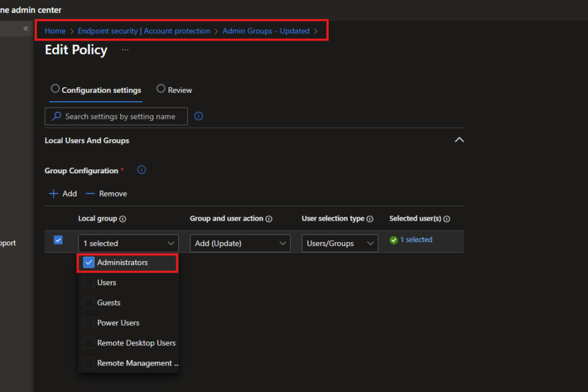Image resolution: width=588 pixels, height=392 pixels.
Task: Open the Add (Update) action dropdown
Action: [240, 243]
